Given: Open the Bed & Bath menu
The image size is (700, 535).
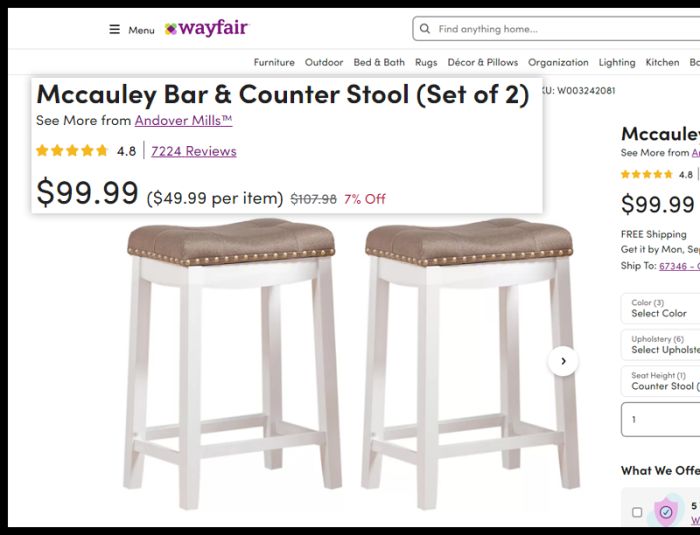Looking at the screenshot, I should click(379, 62).
